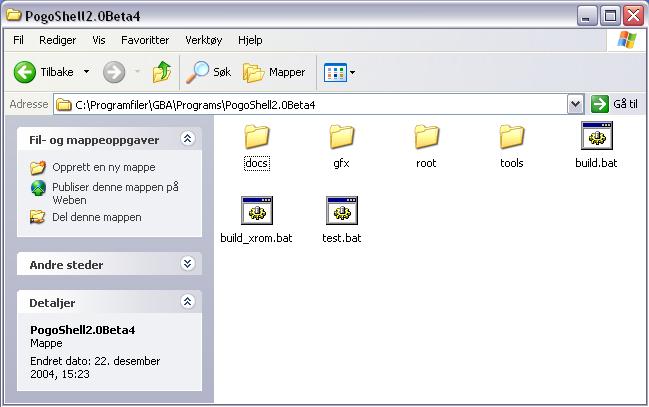Maximize the PogoShell2.0Beta4 window
This screenshot has width=649, height=407.
pos(610,16)
